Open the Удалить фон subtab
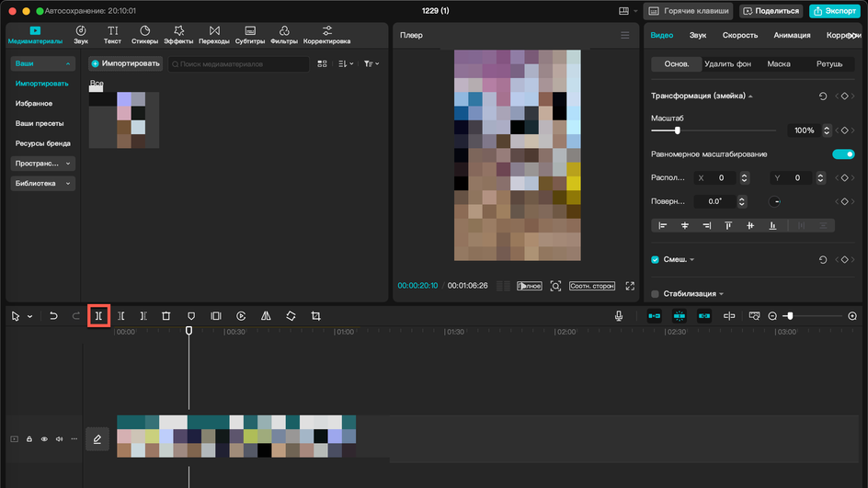The height and width of the screenshot is (488, 868). (727, 64)
